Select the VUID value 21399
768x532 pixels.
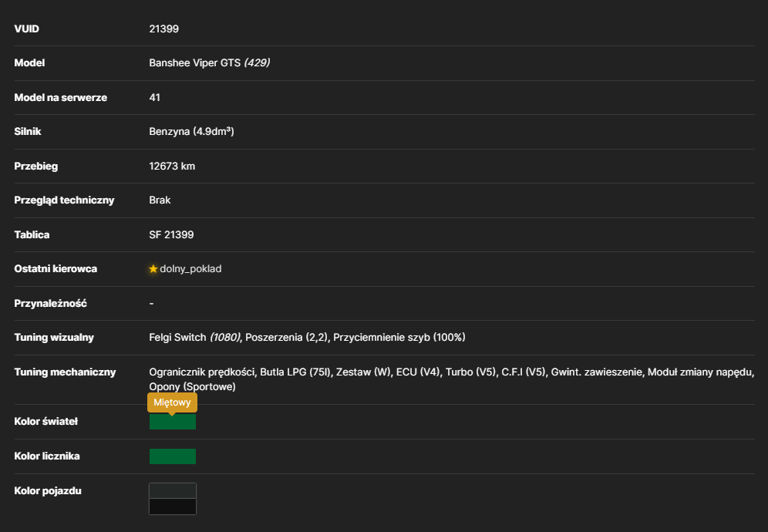[x=164, y=29]
